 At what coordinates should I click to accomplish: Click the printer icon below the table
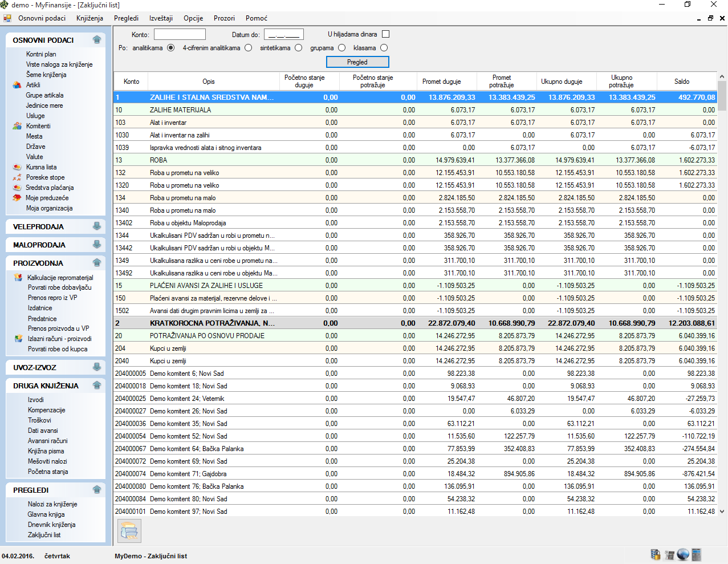tap(129, 531)
